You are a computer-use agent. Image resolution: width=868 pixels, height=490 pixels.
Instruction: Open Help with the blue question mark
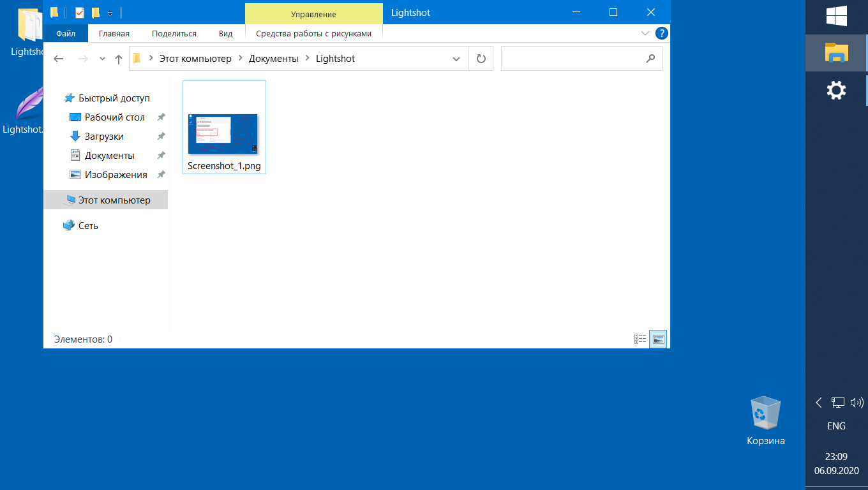[x=662, y=33]
